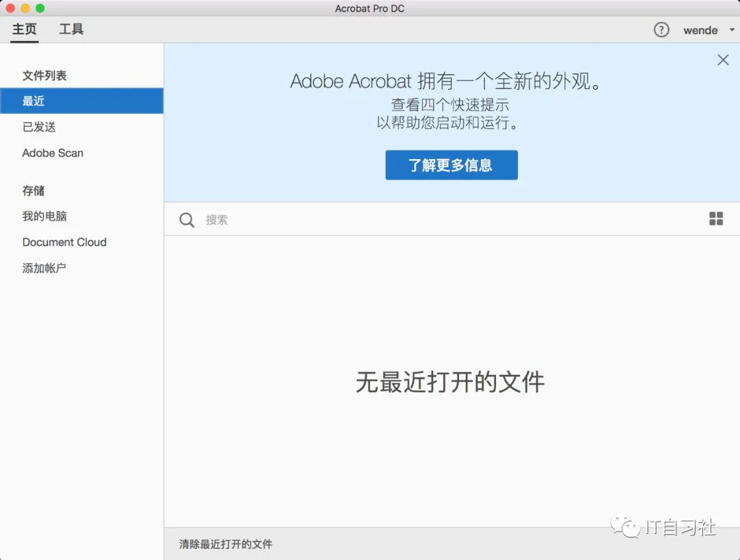
Task: Dismiss the blue banner with X
Action: tap(723, 60)
